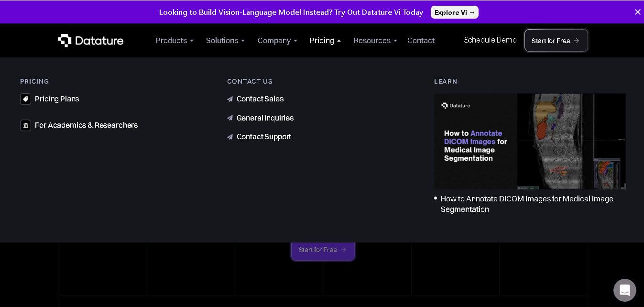Open the chat messenger bubble

coord(625,290)
